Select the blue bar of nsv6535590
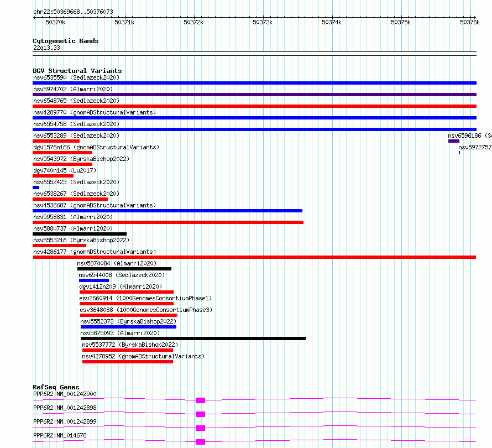 (254, 83)
